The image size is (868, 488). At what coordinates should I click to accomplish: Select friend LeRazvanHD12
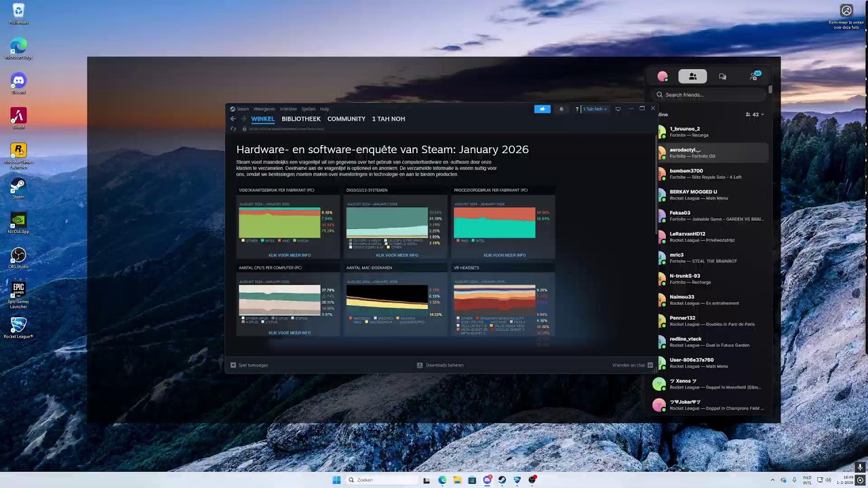click(x=711, y=237)
